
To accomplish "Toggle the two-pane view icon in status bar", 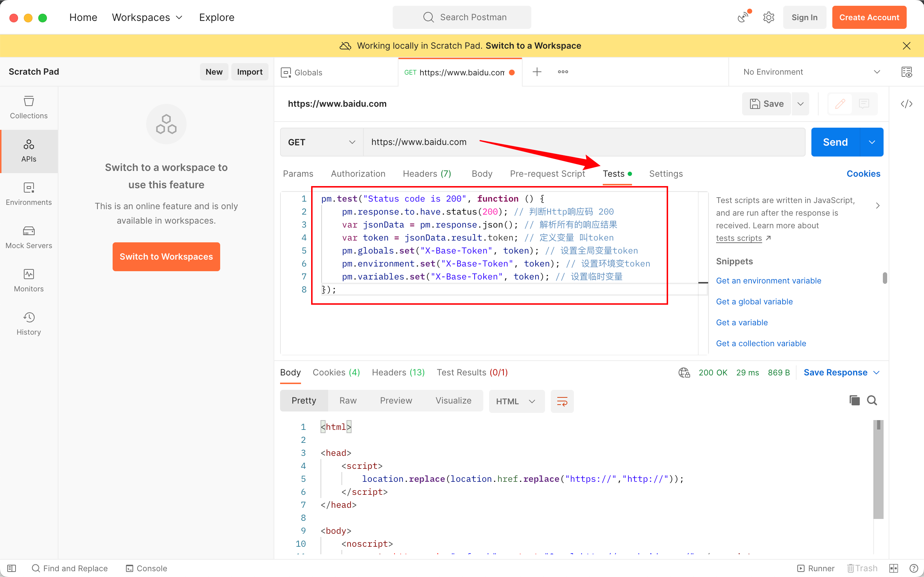I will (x=894, y=568).
